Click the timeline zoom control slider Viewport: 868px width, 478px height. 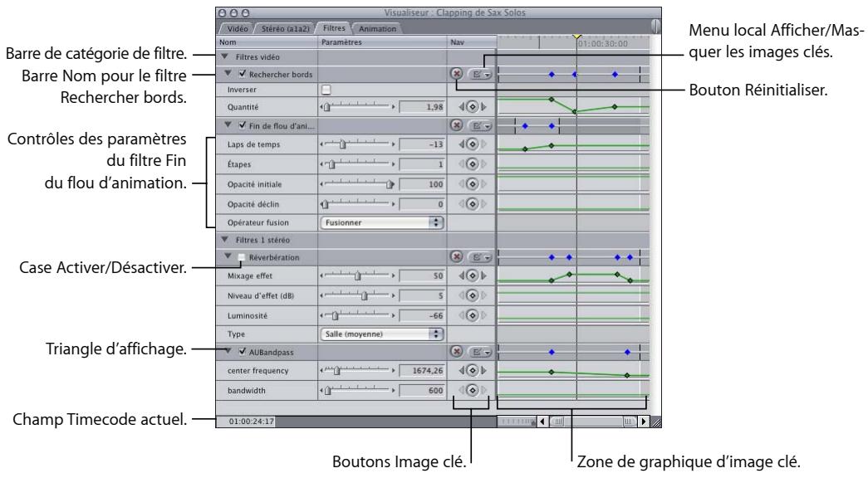pos(517,422)
